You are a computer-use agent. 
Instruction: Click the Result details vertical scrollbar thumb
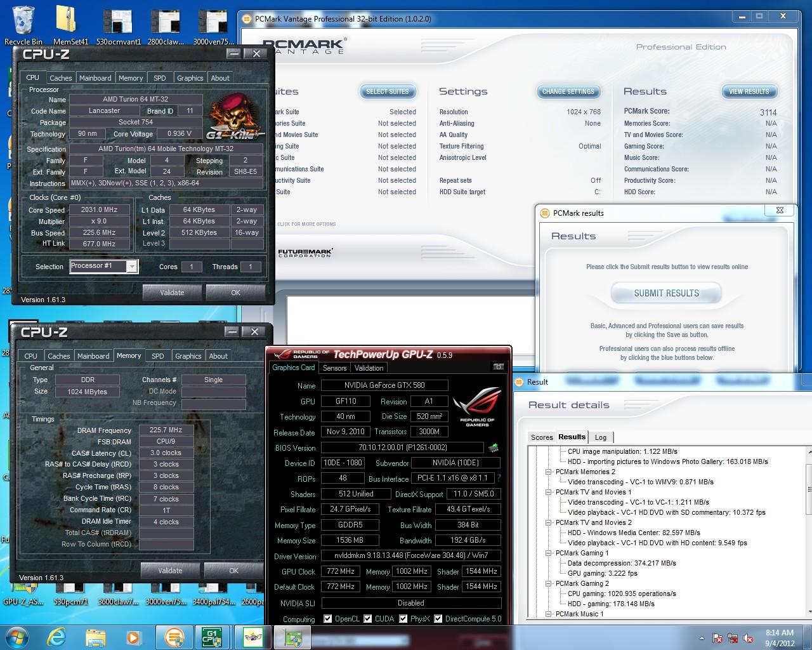coord(809,489)
